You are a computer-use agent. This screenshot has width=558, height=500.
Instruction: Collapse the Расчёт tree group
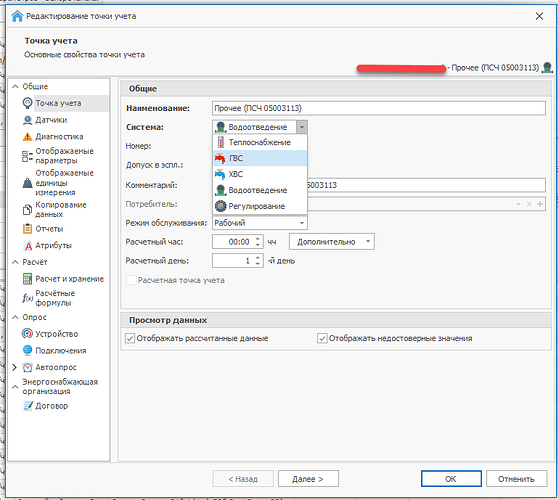click(15, 262)
